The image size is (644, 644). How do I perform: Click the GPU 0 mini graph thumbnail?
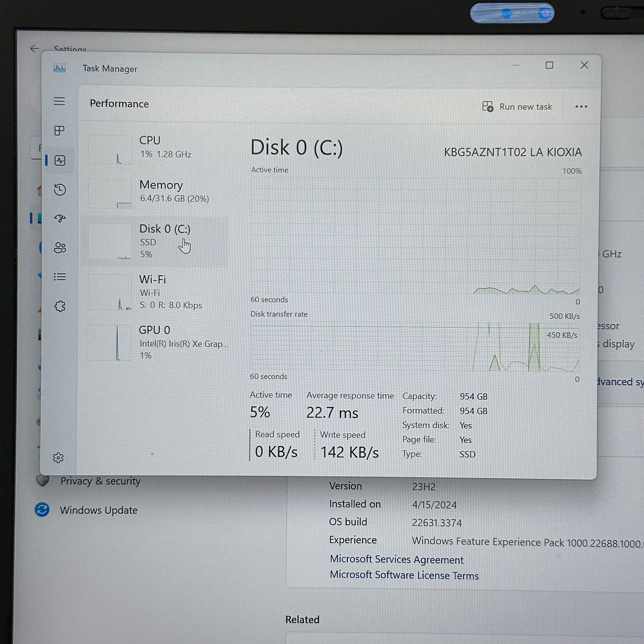point(109,343)
